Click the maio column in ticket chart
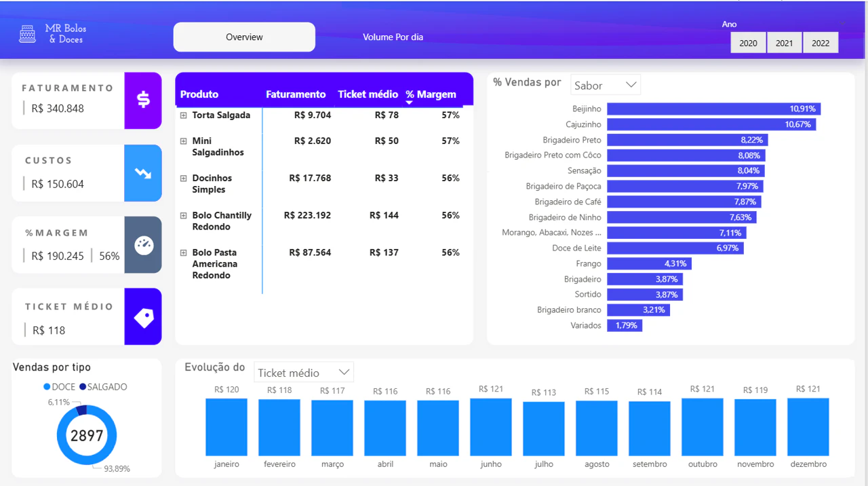Image resolution: width=868 pixels, height=486 pixels. point(438,428)
